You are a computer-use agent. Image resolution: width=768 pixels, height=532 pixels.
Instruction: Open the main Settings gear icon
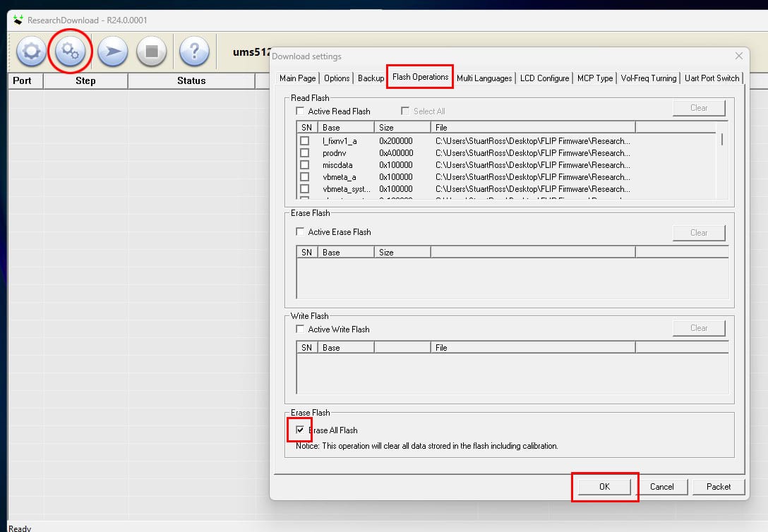click(x=31, y=51)
